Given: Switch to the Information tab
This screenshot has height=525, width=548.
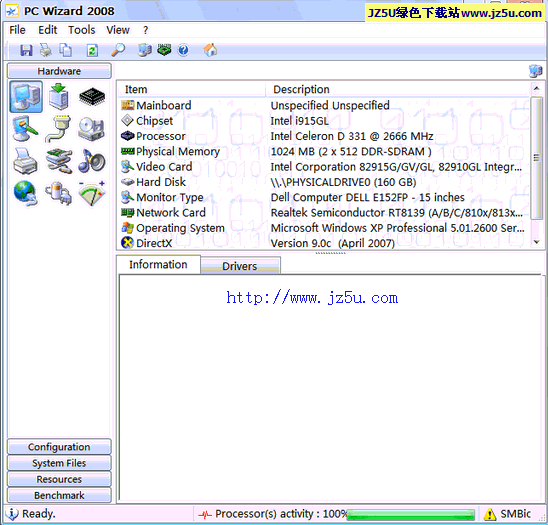Looking at the screenshot, I should [x=158, y=265].
